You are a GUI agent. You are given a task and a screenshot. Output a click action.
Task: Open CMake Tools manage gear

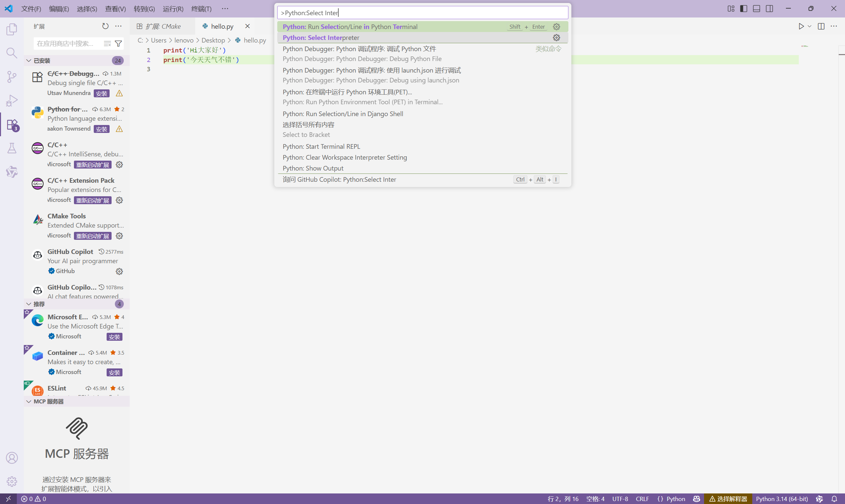pyautogui.click(x=119, y=236)
